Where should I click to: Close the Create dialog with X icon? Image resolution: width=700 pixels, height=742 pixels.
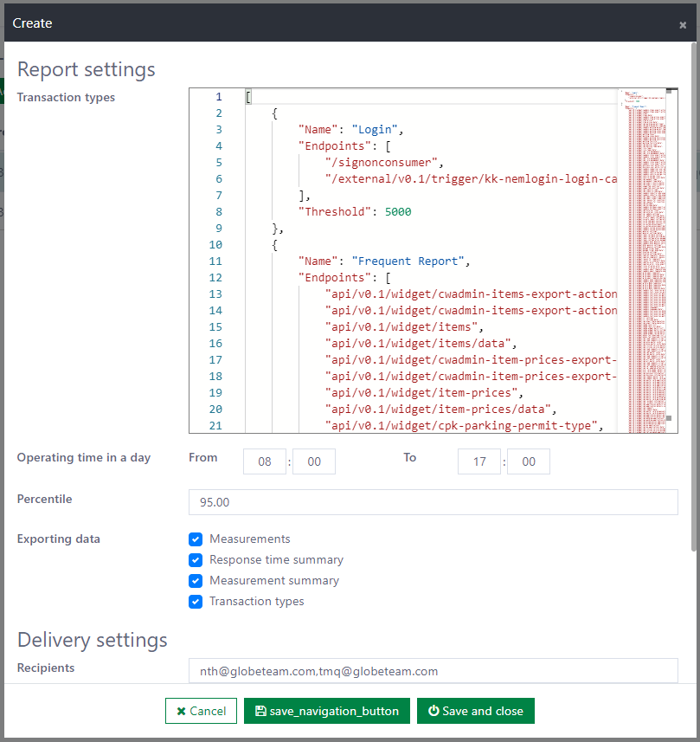[683, 25]
